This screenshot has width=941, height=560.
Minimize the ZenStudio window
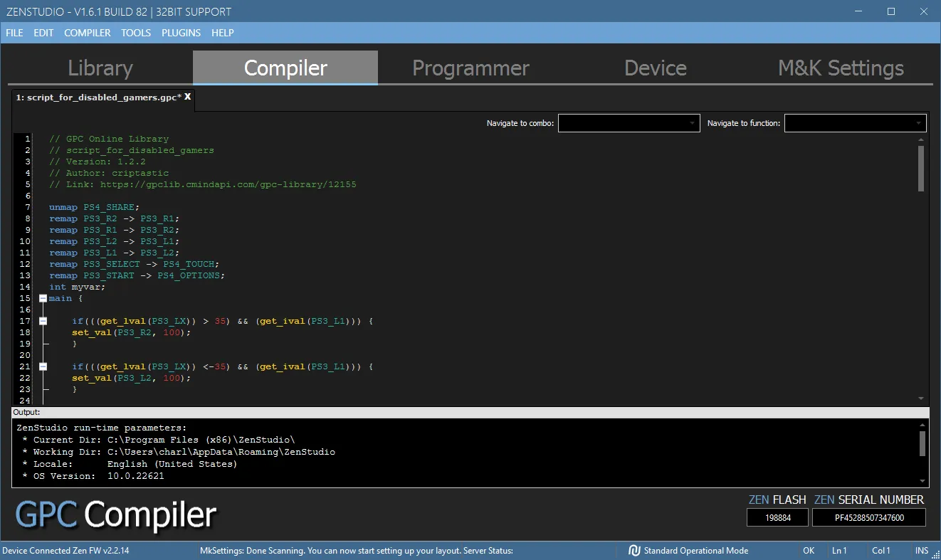[859, 11]
